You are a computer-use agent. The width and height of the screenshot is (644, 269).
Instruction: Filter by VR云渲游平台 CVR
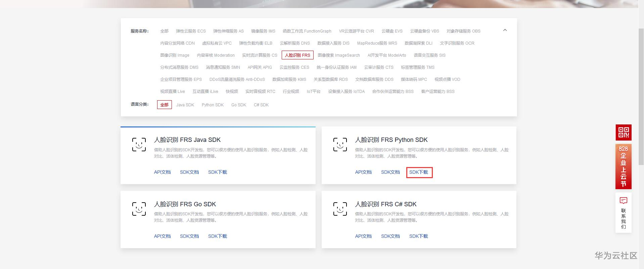[356, 31]
